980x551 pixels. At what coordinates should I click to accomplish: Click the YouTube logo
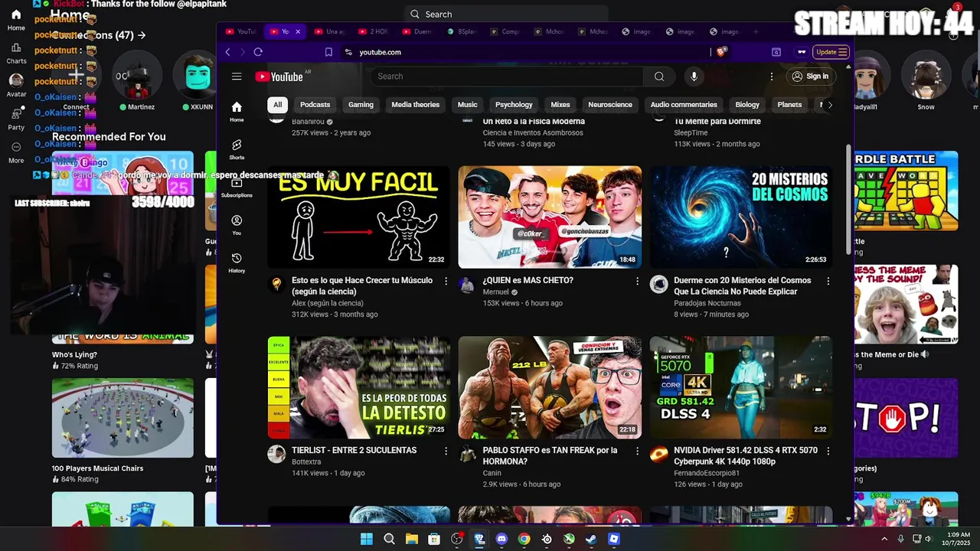(279, 77)
